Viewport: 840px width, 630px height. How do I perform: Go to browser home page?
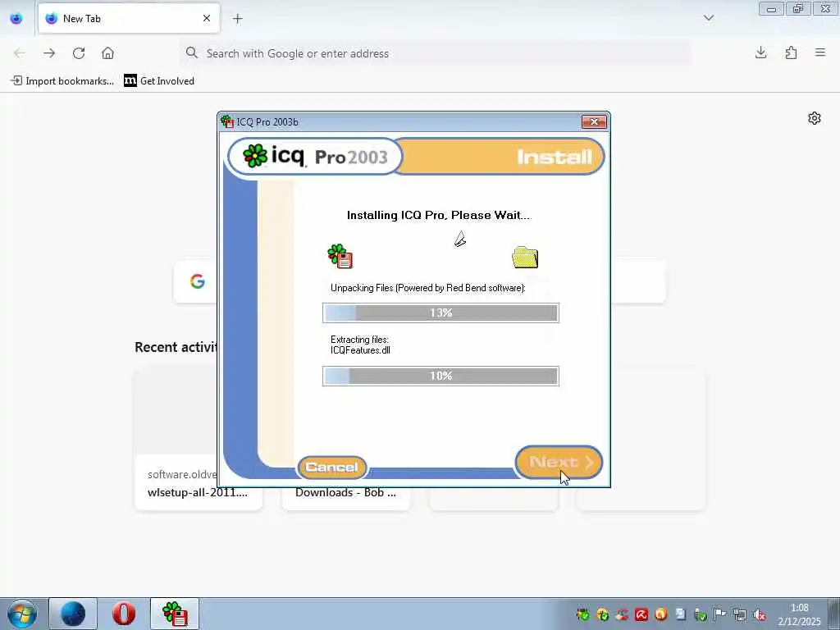point(107,53)
